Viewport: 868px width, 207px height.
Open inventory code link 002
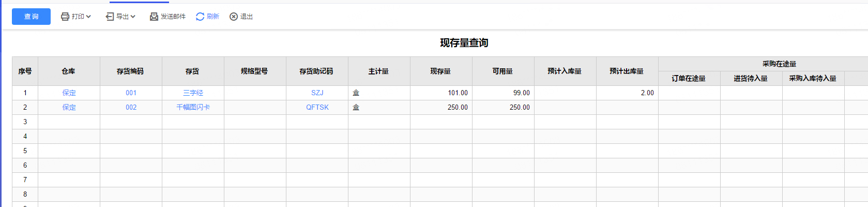click(131, 107)
